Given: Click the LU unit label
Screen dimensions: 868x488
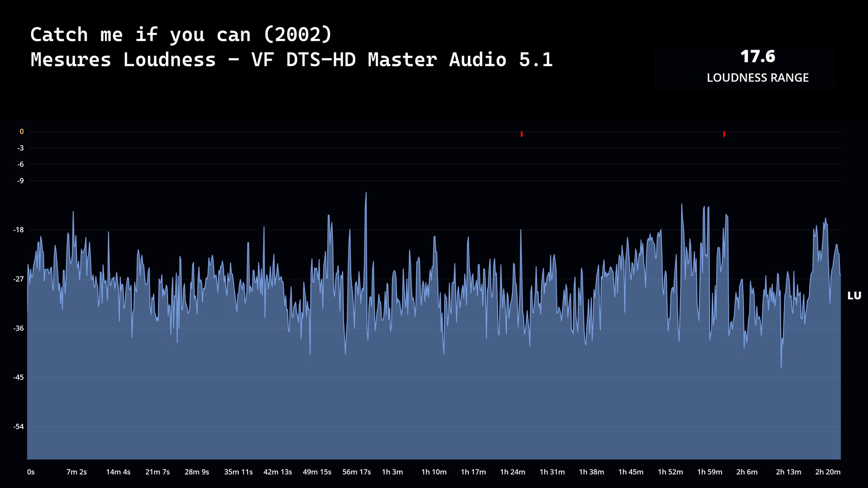Looking at the screenshot, I should pos(854,296).
